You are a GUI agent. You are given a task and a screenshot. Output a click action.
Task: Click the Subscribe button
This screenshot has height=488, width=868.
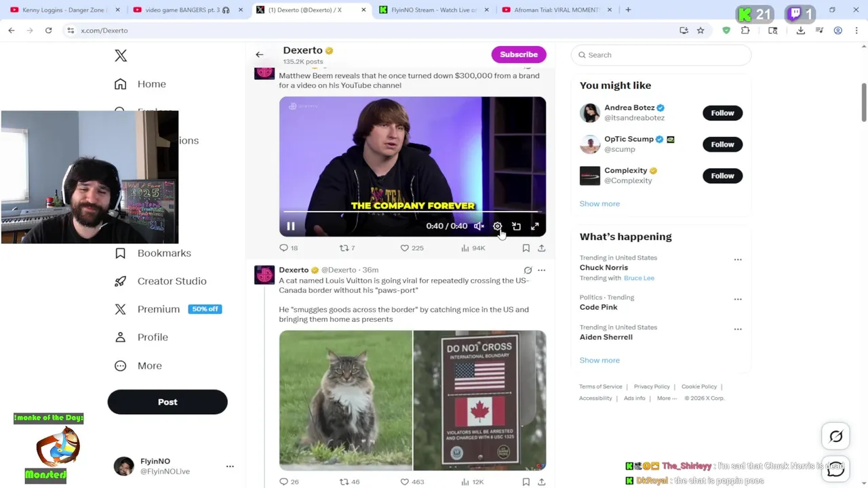click(x=519, y=54)
